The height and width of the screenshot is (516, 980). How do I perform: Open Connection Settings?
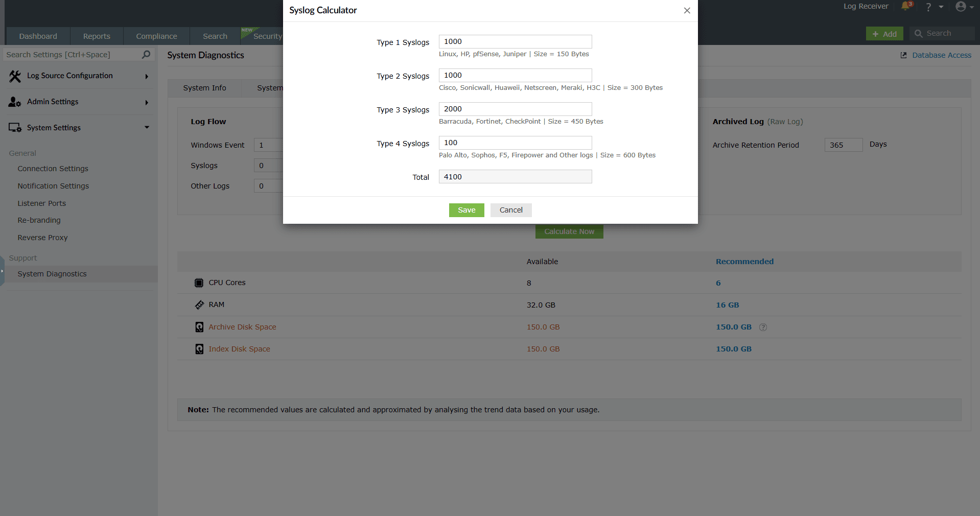(x=53, y=169)
